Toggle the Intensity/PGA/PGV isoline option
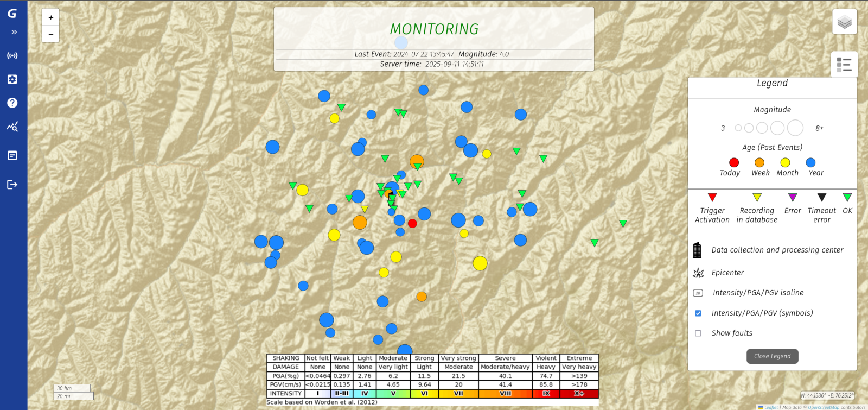Image resolution: width=868 pixels, height=410 pixels. (x=698, y=293)
